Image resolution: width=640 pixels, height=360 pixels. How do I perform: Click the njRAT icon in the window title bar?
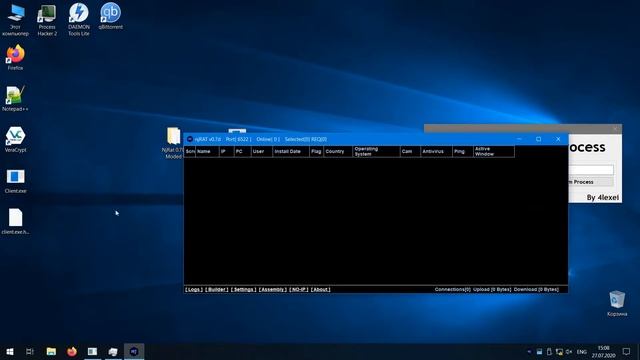pyautogui.click(x=189, y=139)
